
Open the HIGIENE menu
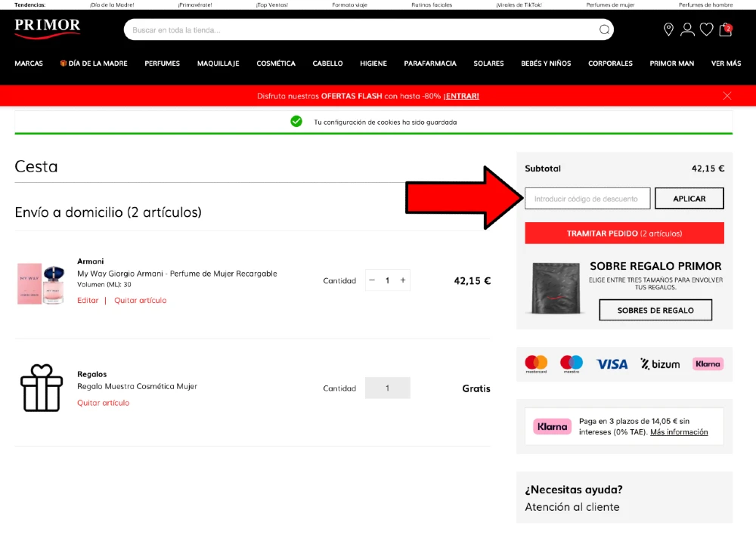tap(373, 63)
